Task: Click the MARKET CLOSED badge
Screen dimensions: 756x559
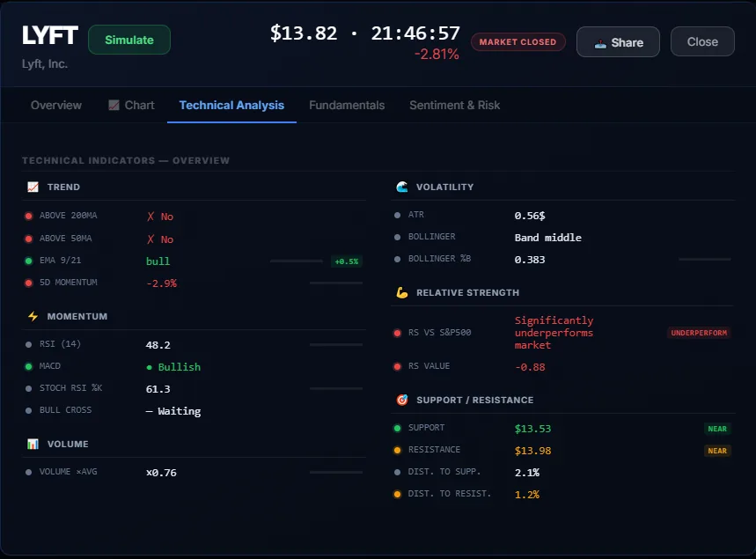Action: coord(517,42)
